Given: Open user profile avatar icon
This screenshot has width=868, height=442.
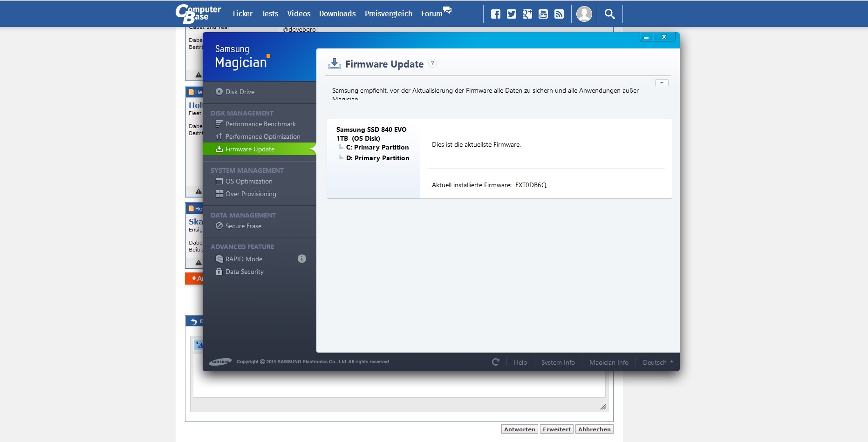Looking at the screenshot, I should pyautogui.click(x=584, y=14).
